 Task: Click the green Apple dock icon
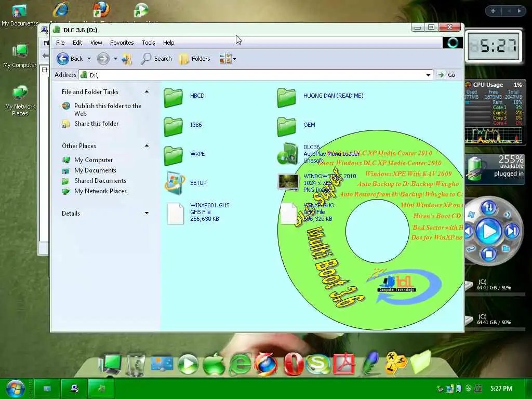coord(214,364)
